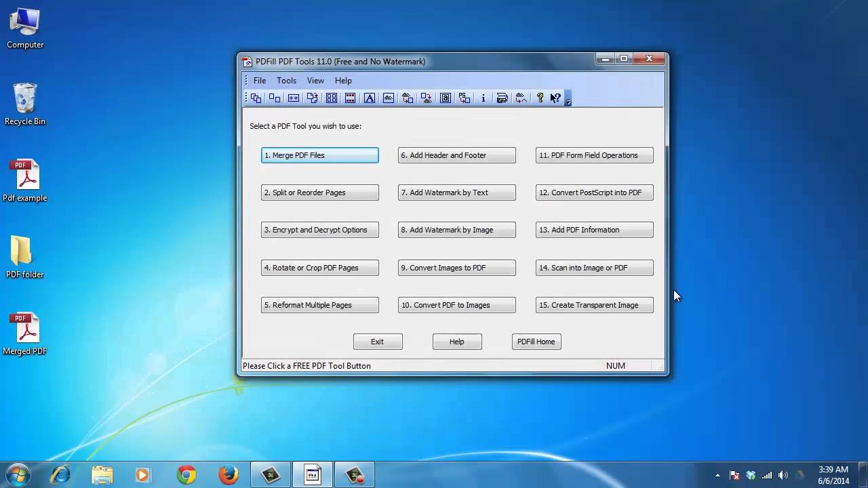
Task: Click the 1. Merge PDF Files button
Action: [320, 155]
